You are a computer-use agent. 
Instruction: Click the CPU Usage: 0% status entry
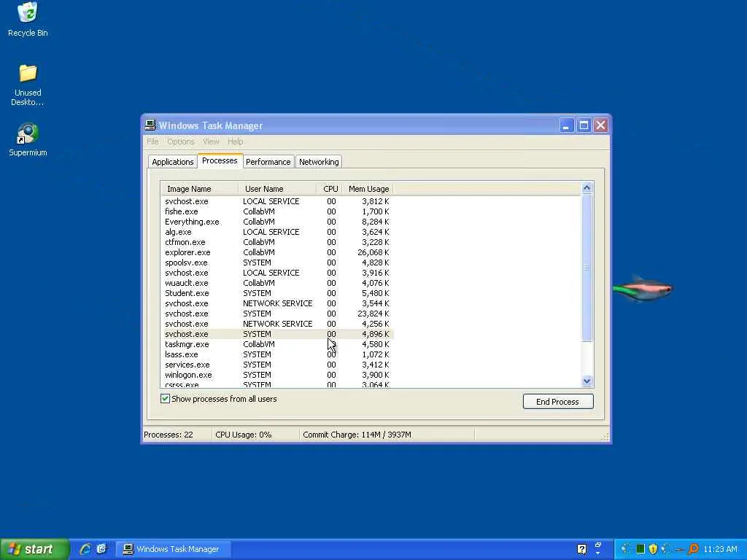(x=256, y=435)
